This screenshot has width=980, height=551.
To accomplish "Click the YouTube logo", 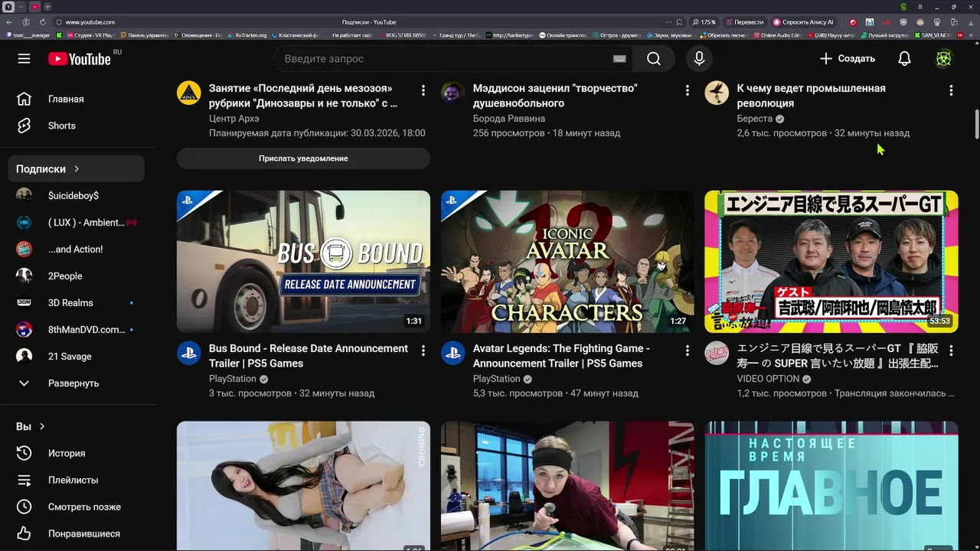I will [80, 59].
